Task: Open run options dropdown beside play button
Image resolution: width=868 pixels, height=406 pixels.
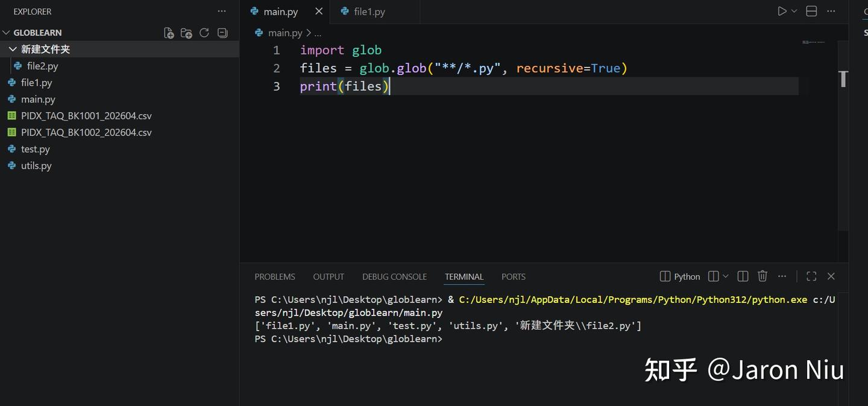Action: pyautogui.click(x=794, y=11)
